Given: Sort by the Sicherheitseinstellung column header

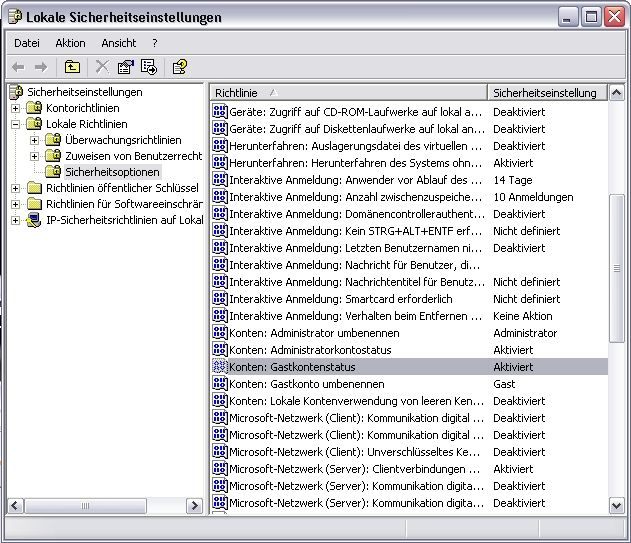Looking at the screenshot, I should coord(547,93).
